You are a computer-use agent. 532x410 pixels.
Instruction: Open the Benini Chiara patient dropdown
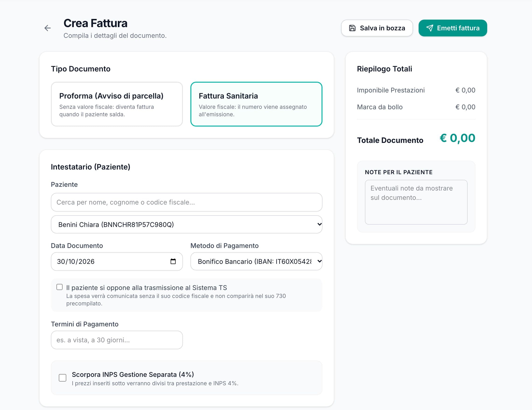coord(187,224)
